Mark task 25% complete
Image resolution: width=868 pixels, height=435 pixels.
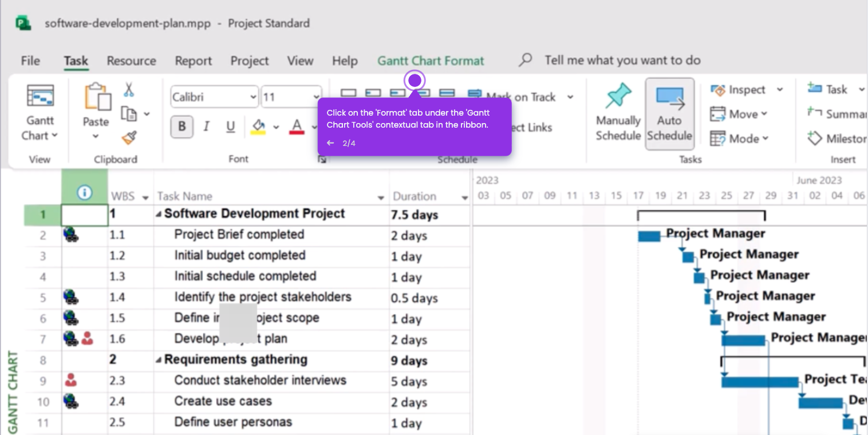[x=373, y=93]
